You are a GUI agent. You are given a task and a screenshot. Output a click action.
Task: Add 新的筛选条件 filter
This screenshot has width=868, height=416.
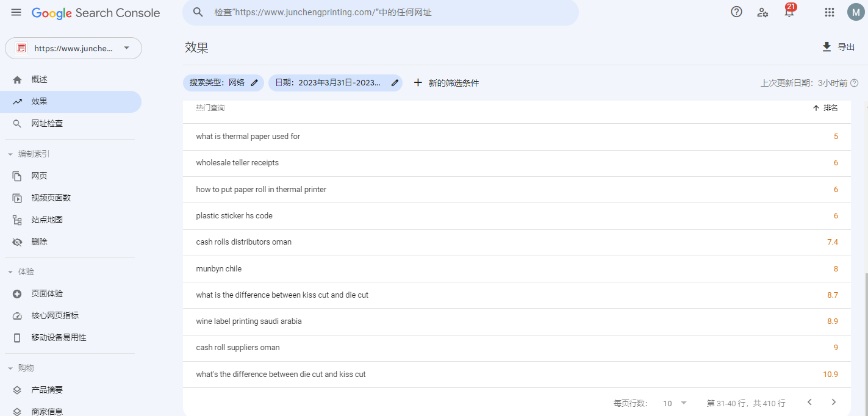click(447, 83)
